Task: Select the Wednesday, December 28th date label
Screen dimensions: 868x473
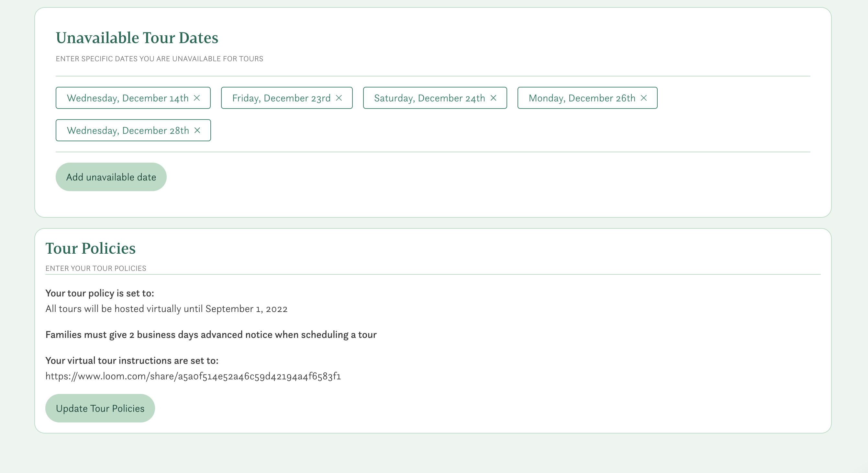Action: click(128, 130)
